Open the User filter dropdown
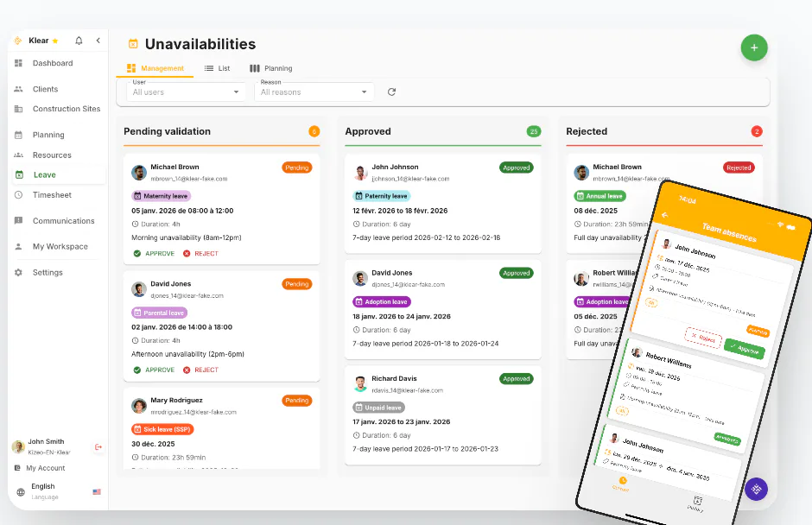This screenshot has width=812, height=525. point(186,92)
